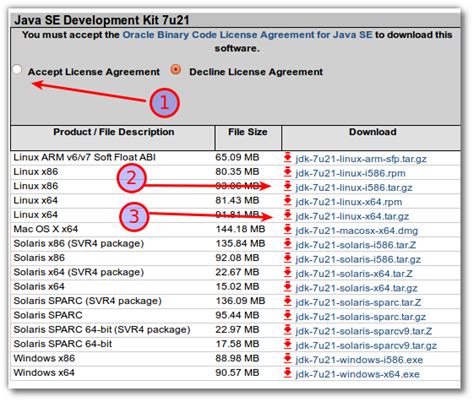474x402 pixels.
Task: Click Linux ARM v6/v7 Soft Float ABI text
Action: pos(85,157)
